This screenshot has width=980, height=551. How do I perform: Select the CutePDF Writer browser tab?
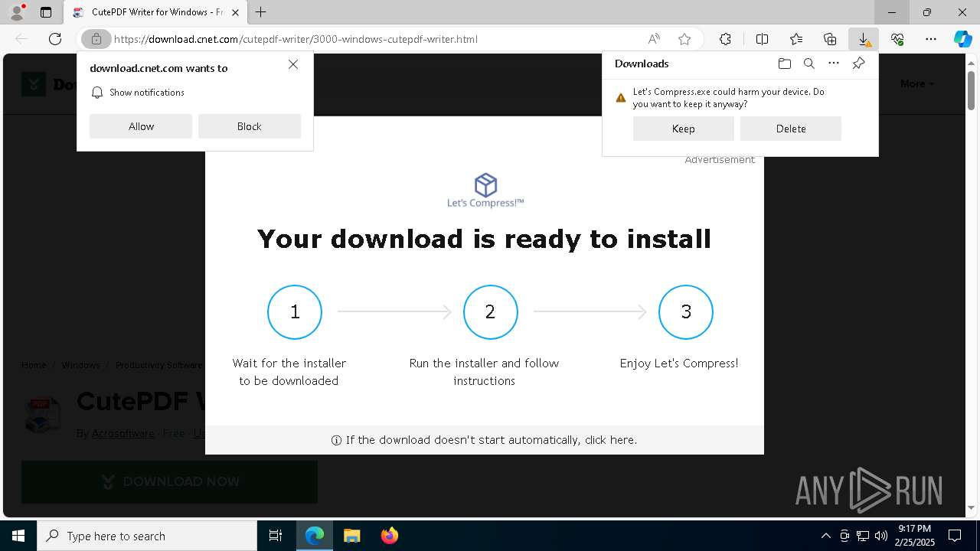155,12
